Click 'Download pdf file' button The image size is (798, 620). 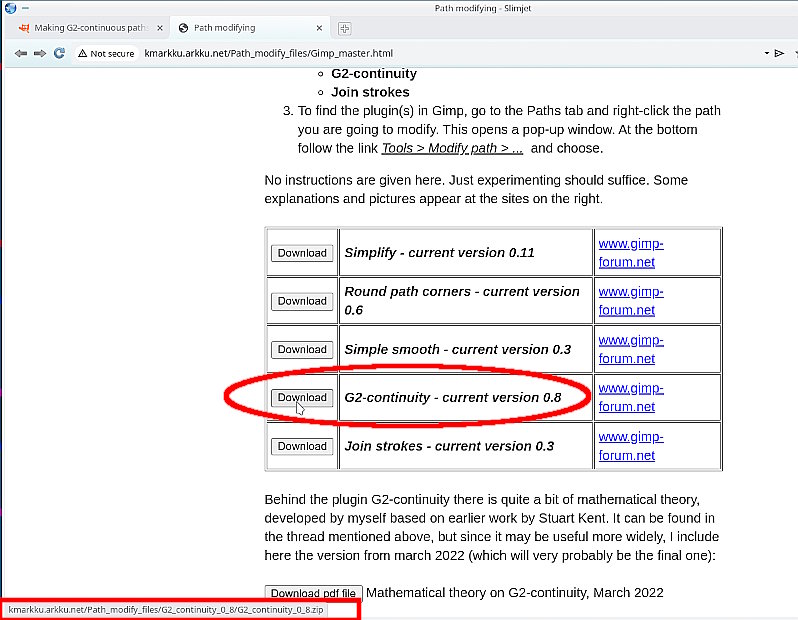[x=313, y=593]
